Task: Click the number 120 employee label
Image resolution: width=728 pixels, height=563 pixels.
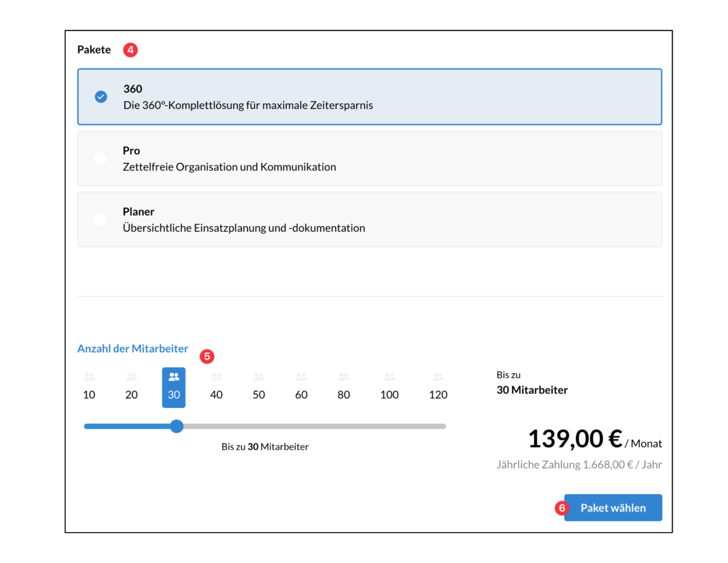Action: click(x=438, y=395)
